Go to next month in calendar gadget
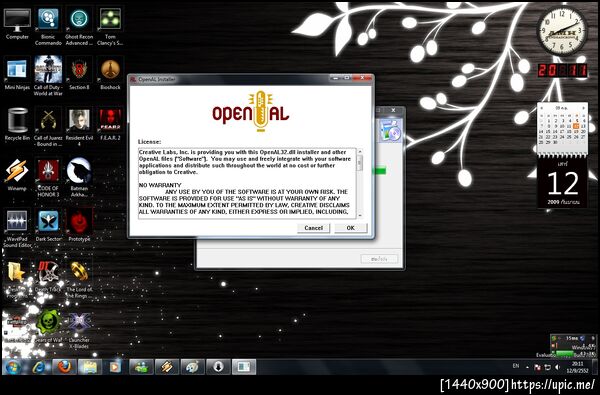The image size is (600, 395). tap(583, 108)
